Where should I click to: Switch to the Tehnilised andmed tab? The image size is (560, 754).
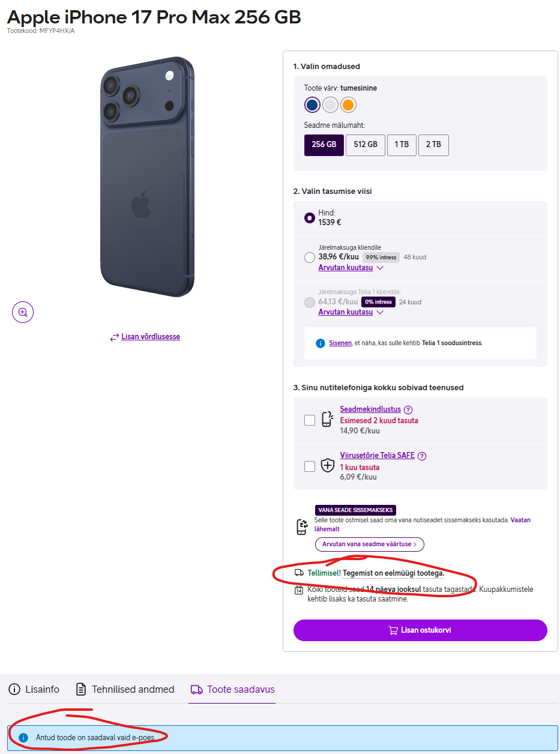(x=125, y=689)
